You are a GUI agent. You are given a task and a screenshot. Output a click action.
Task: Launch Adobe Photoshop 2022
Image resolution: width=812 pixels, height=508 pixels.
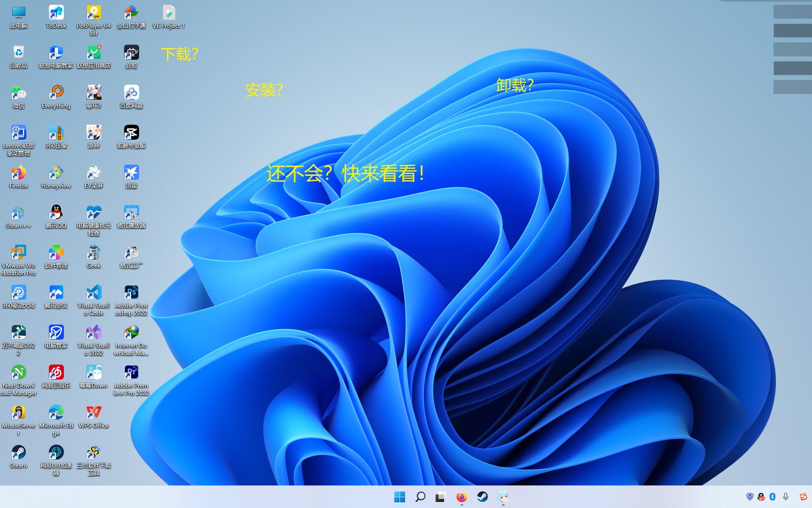(131, 293)
